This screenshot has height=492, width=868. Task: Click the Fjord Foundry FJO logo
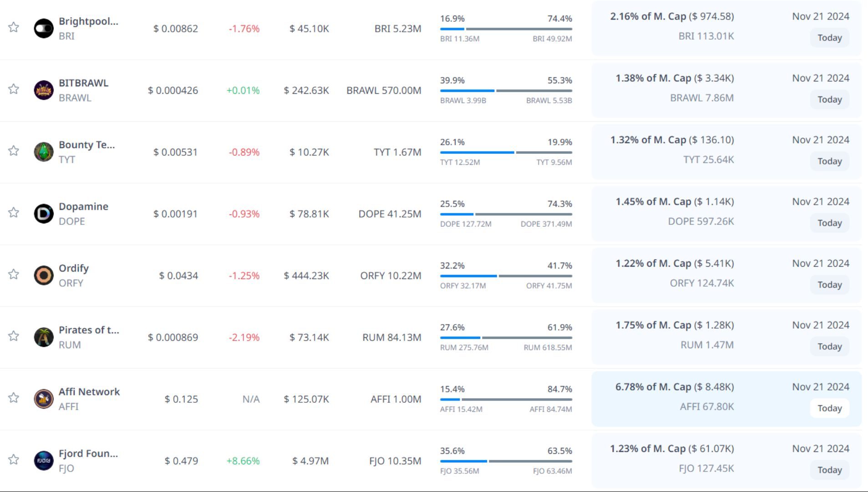44,461
